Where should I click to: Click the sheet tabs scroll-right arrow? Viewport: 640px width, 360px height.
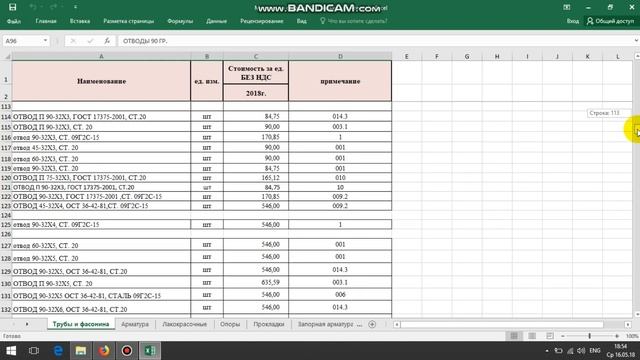click(27, 324)
